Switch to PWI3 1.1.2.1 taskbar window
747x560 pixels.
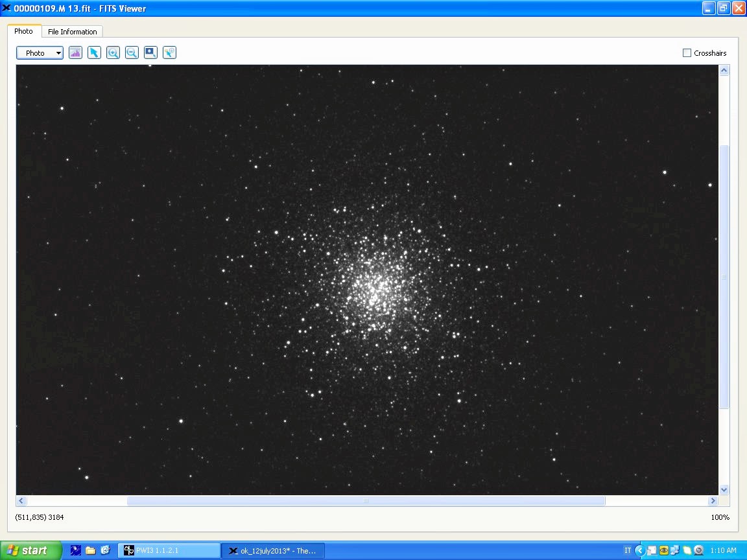(x=169, y=550)
